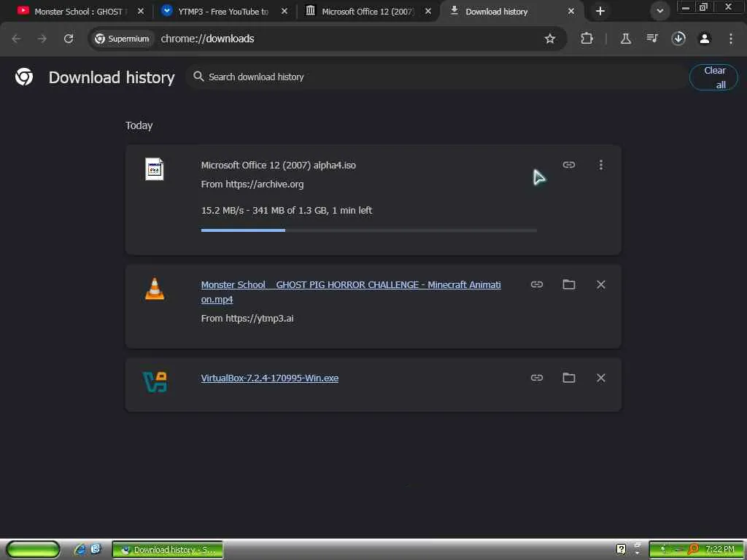Viewport: 747px width, 560px height.
Task: Open more actions menu for Office iso download
Action: pos(601,165)
